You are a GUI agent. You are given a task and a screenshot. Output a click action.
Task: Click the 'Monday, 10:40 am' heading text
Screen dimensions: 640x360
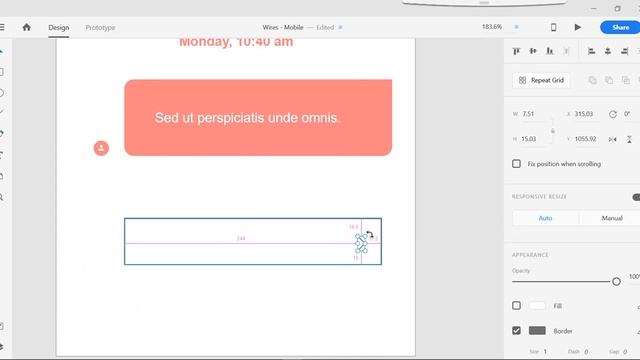[236, 42]
